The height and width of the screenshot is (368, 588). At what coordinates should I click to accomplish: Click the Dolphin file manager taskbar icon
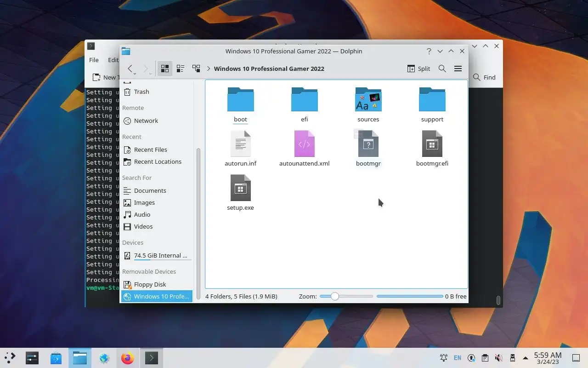[80, 358]
